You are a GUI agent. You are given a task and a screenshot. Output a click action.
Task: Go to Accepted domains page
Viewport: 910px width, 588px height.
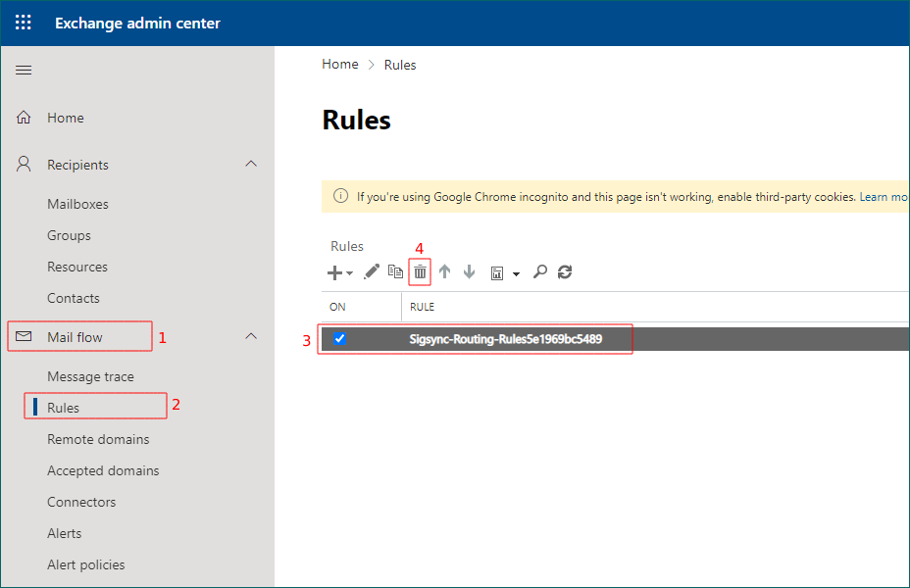pos(103,470)
